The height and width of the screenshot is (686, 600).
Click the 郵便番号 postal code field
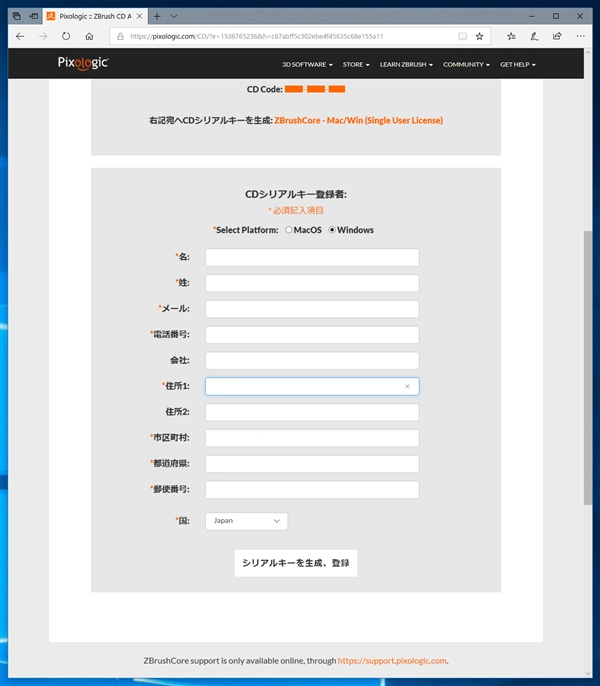tap(312, 490)
